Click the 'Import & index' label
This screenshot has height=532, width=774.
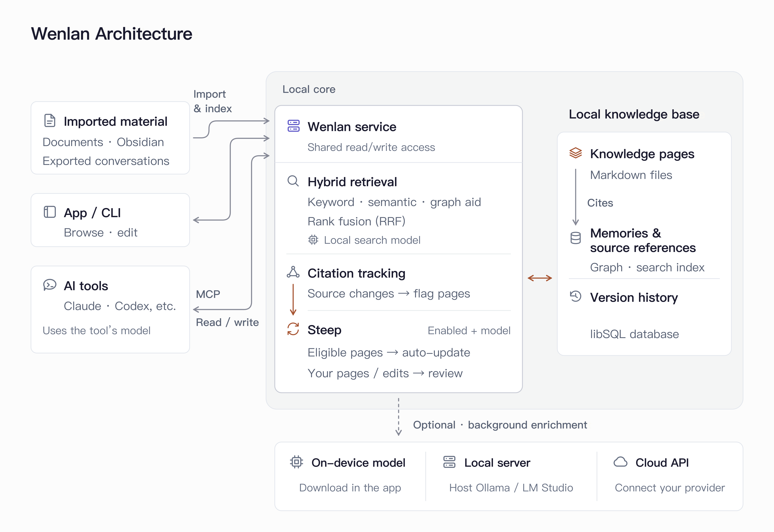tap(213, 101)
